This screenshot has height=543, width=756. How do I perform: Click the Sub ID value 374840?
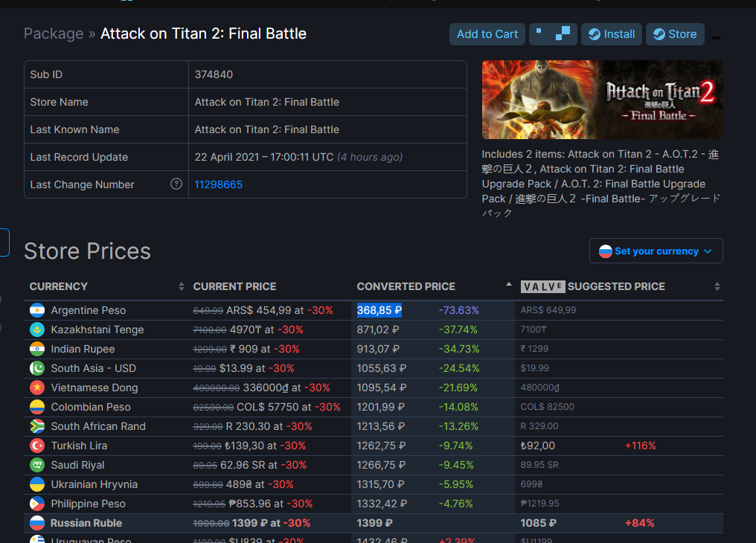214,74
